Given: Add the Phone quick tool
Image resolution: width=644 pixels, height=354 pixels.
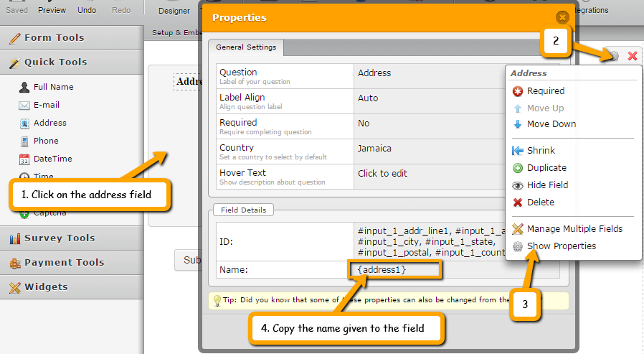Looking at the screenshot, I should pos(46,141).
